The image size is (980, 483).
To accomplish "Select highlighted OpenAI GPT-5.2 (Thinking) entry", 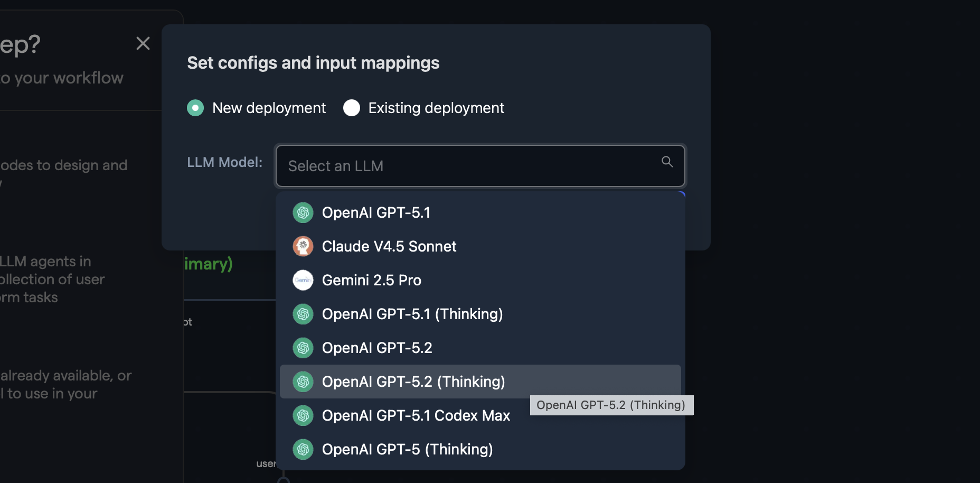I will pos(413,382).
